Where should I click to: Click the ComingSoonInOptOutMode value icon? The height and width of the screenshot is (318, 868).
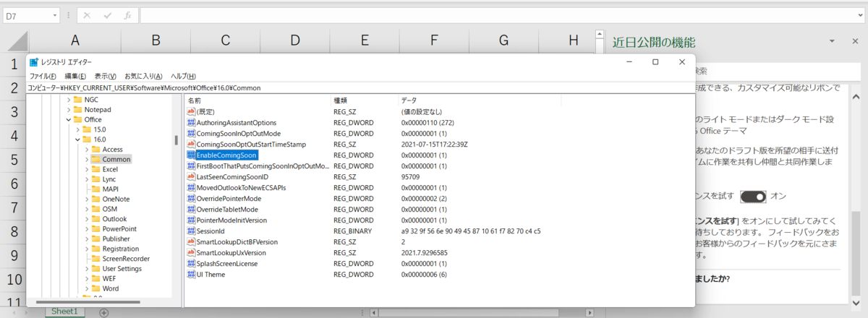click(191, 134)
